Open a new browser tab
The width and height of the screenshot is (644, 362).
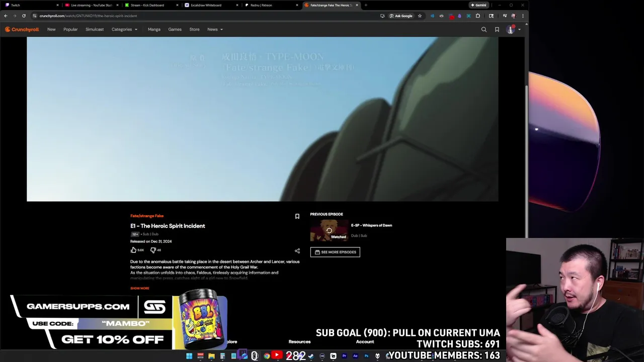click(x=366, y=5)
